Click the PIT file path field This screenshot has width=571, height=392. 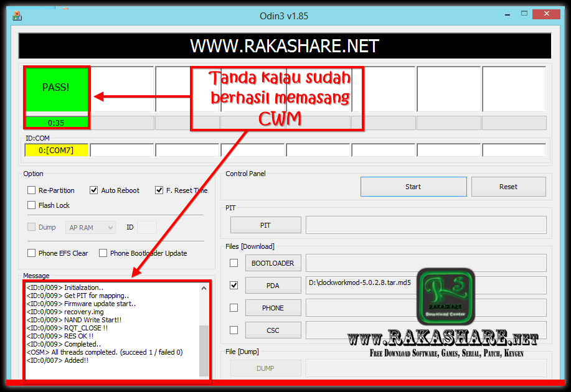[426, 225]
